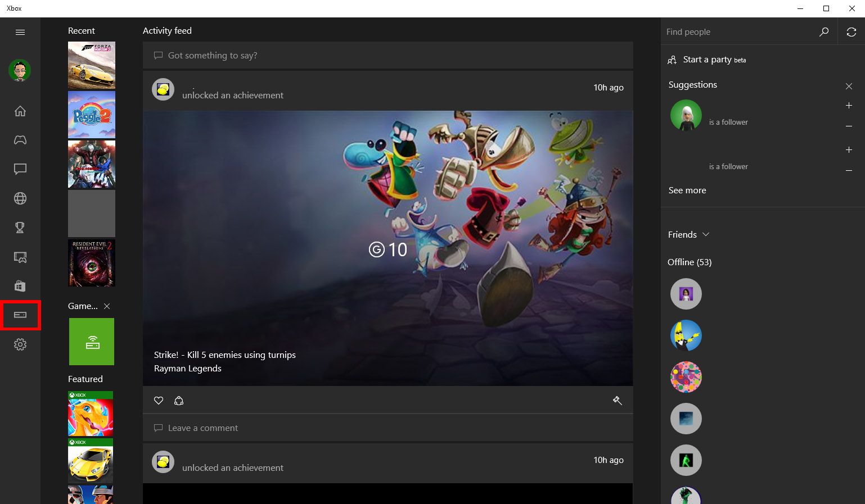Add the suggested follower with plus button
The image size is (865, 504).
(849, 105)
